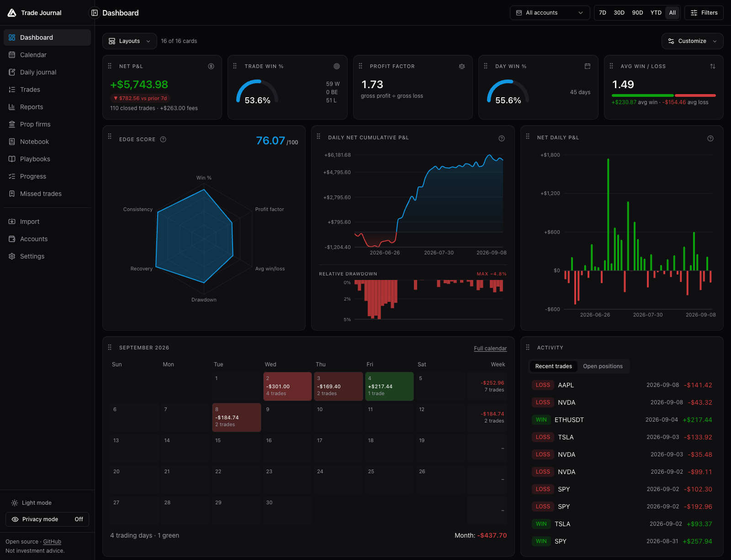Go to Trades list
Screen dimensions: 731x560
[x=47, y=90]
